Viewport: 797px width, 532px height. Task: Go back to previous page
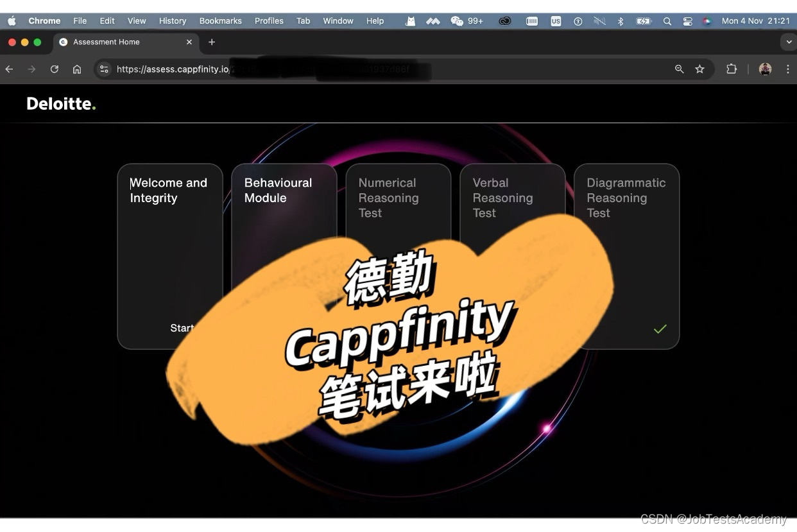pos(9,69)
